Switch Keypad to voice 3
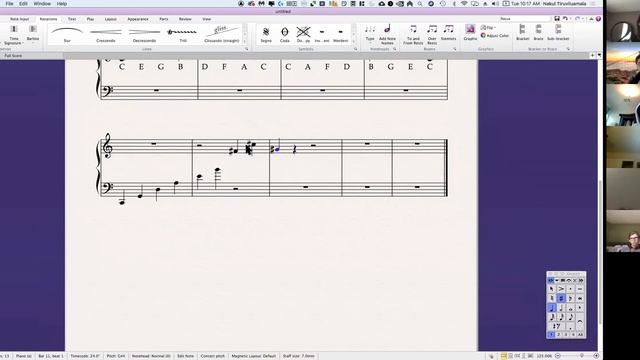640x360 pixels. pos(566,335)
